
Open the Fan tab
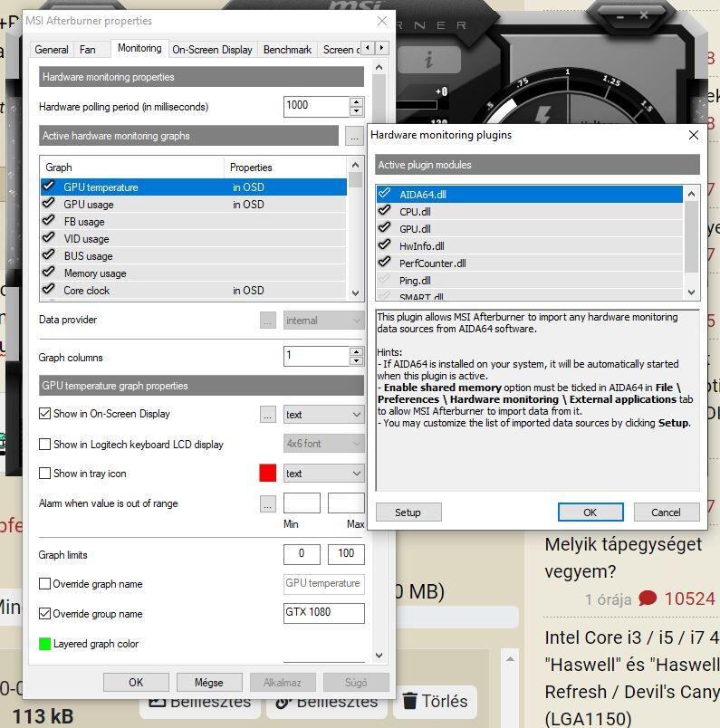click(88, 50)
